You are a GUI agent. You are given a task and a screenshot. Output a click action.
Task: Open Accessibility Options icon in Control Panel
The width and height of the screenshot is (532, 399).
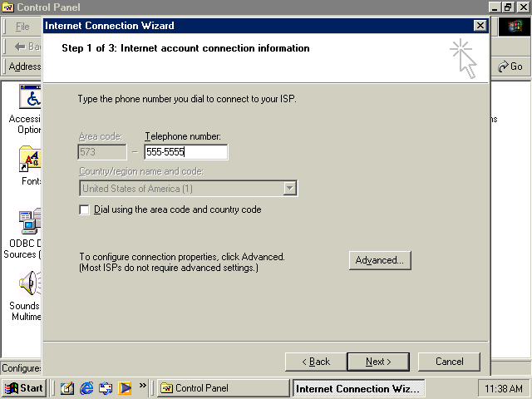click(x=31, y=97)
